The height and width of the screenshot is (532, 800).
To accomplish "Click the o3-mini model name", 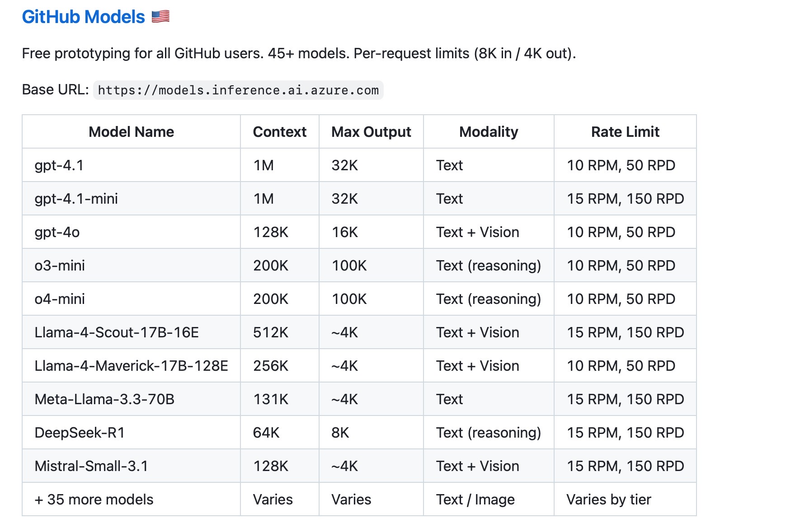I will [x=60, y=266].
